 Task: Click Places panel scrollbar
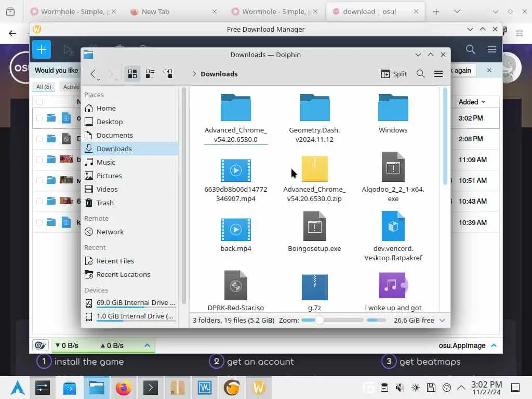click(183, 196)
